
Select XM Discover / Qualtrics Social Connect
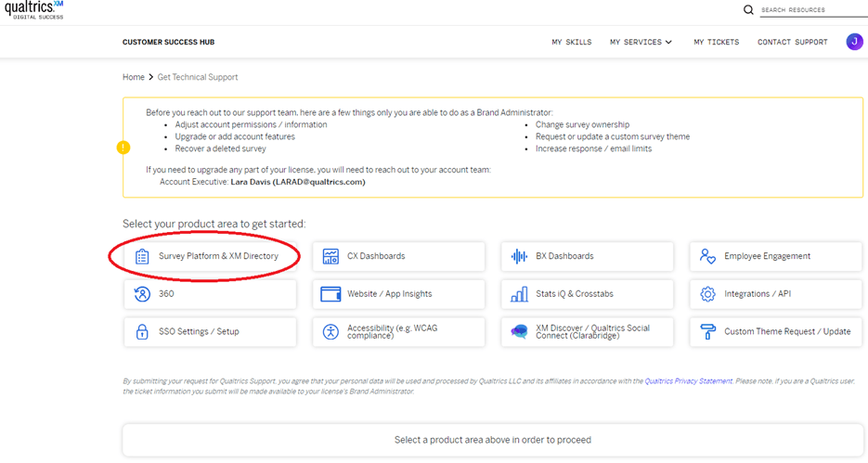(x=588, y=331)
